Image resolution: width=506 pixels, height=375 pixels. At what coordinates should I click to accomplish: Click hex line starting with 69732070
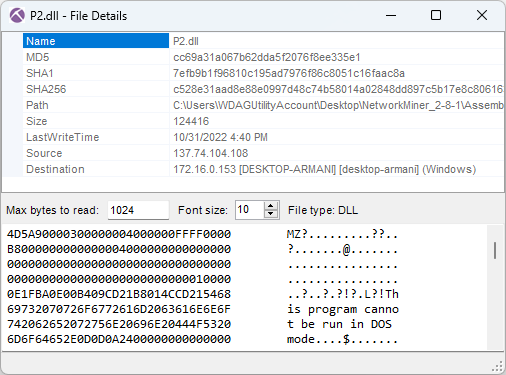[x=119, y=309]
